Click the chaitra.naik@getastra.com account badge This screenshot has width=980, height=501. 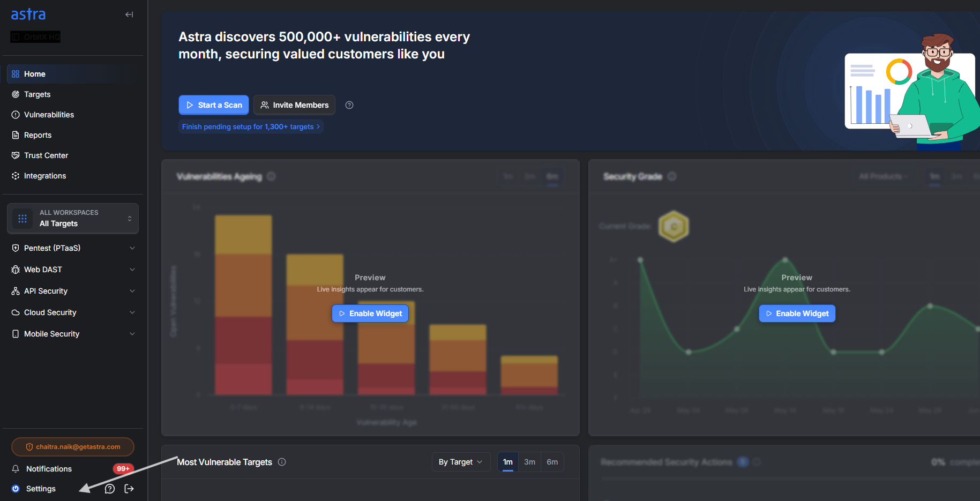click(73, 447)
